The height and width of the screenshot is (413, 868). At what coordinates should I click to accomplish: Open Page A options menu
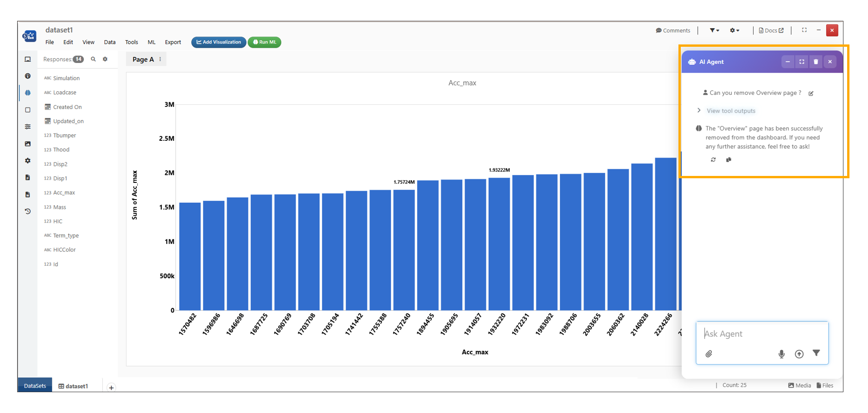pyautogui.click(x=160, y=59)
